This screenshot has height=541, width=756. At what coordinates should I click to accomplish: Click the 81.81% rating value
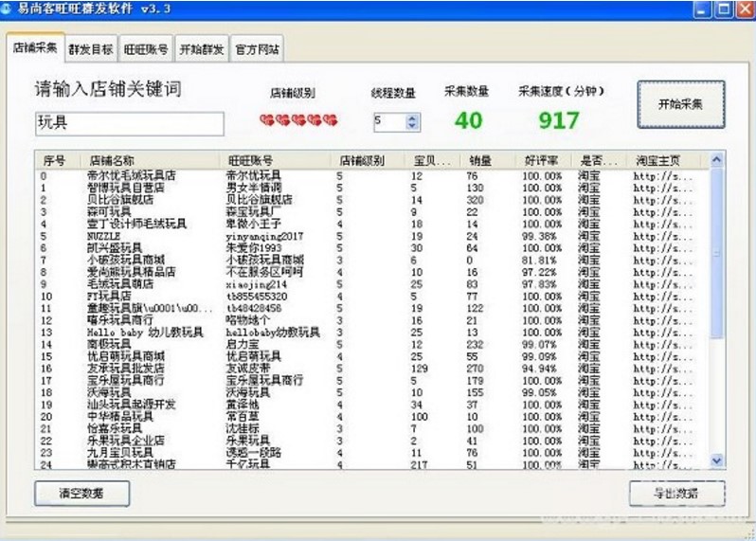coord(539,261)
